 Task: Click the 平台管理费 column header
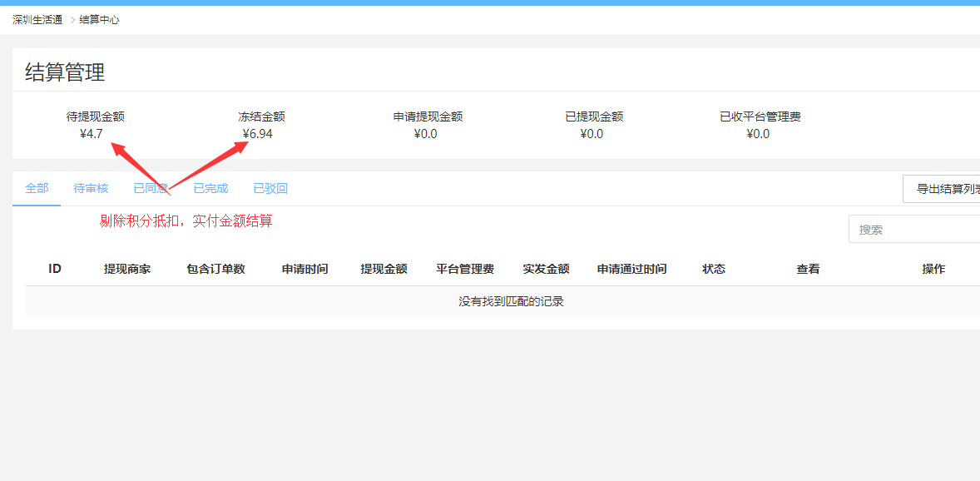click(x=465, y=268)
